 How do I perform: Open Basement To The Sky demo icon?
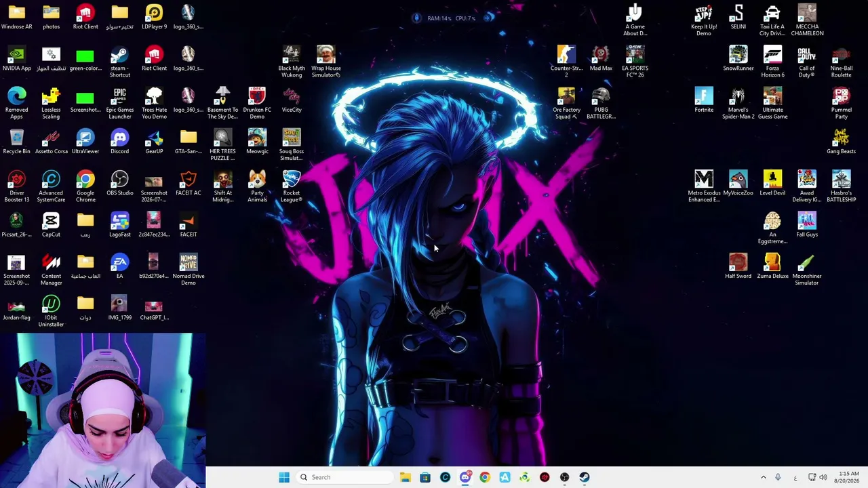point(222,104)
